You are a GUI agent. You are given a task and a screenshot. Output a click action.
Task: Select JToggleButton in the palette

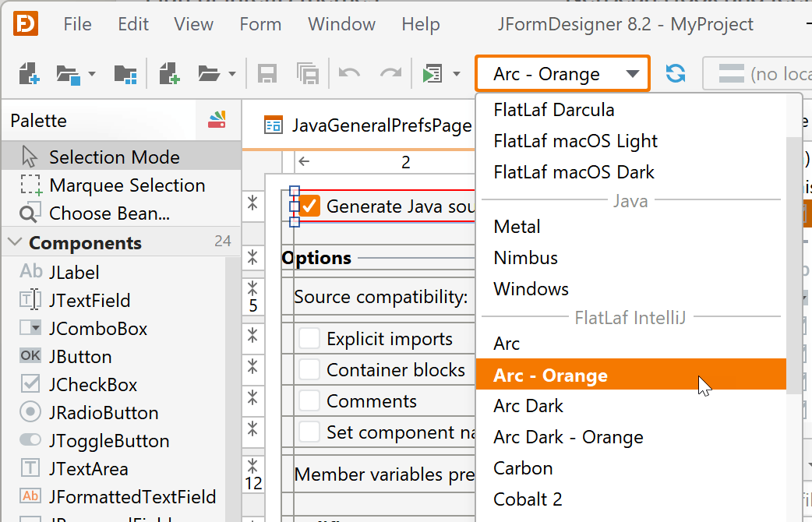[x=114, y=441]
